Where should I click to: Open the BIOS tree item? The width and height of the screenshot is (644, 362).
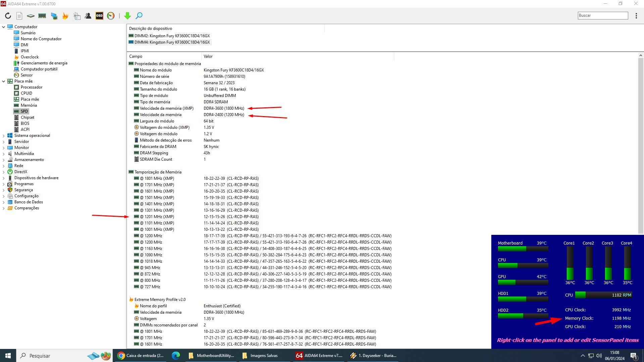click(x=25, y=123)
